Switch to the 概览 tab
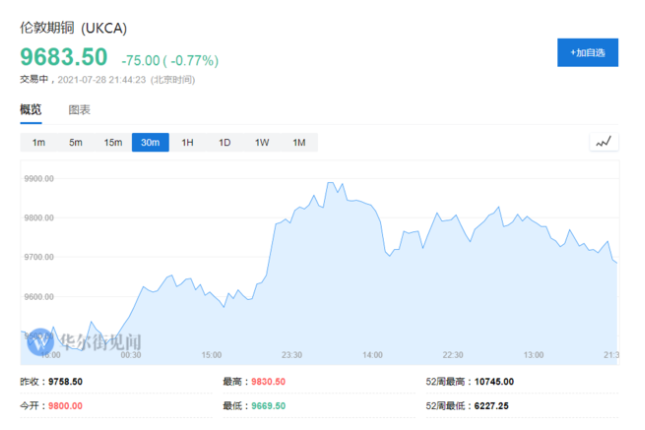Image resolution: width=645 pixels, height=430 pixels. (31, 110)
